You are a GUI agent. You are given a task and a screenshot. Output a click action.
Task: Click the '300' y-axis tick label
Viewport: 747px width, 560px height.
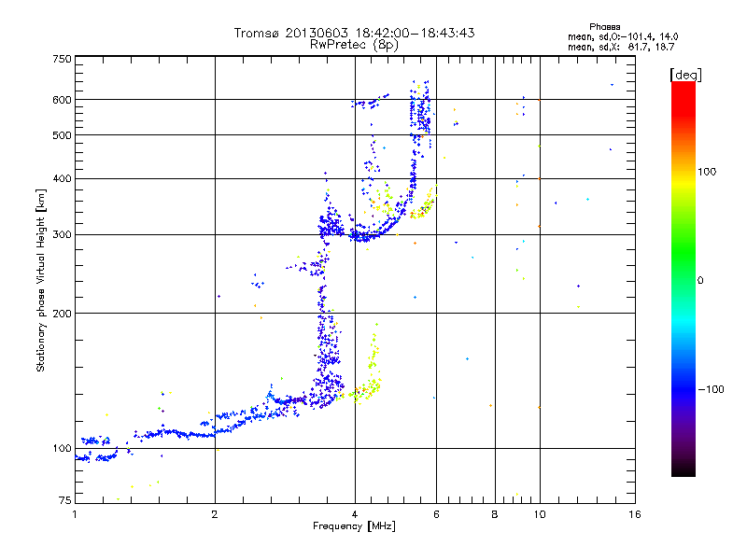pos(62,234)
